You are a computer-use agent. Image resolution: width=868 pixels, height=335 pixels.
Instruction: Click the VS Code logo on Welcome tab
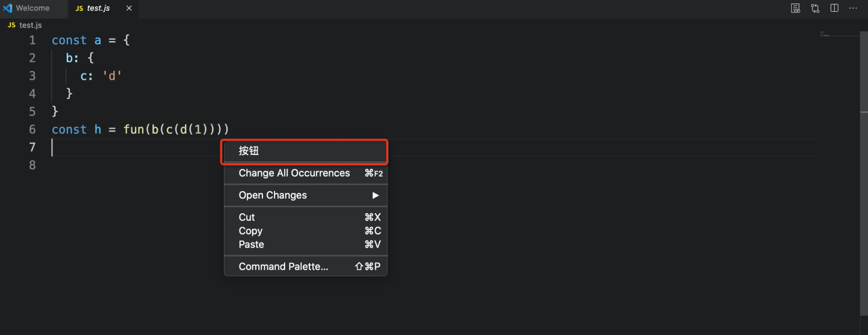(x=8, y=8)
